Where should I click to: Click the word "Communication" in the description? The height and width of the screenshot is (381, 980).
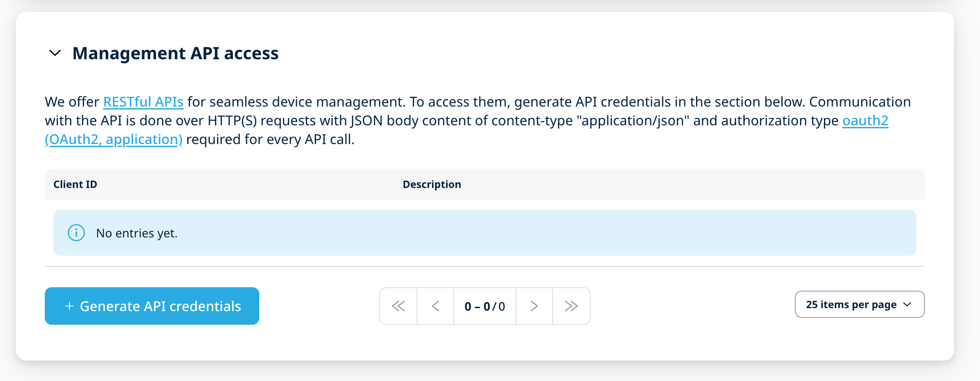pos(860,102)
